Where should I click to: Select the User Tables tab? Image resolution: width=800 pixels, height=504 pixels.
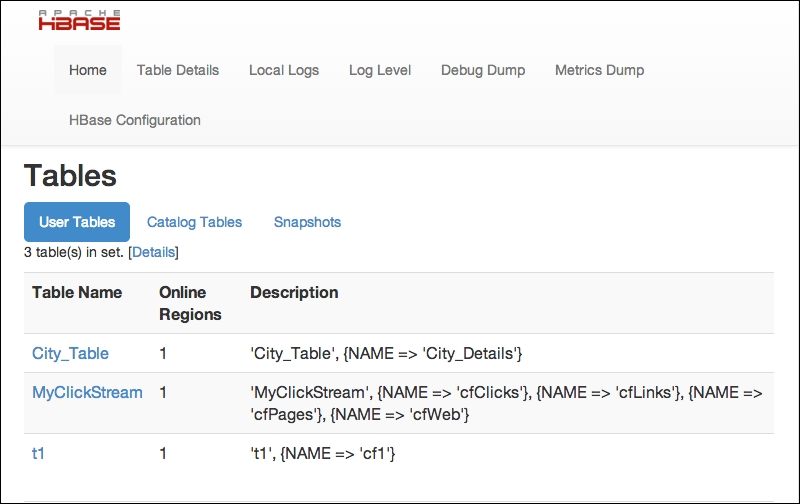[x=77, y=222]
